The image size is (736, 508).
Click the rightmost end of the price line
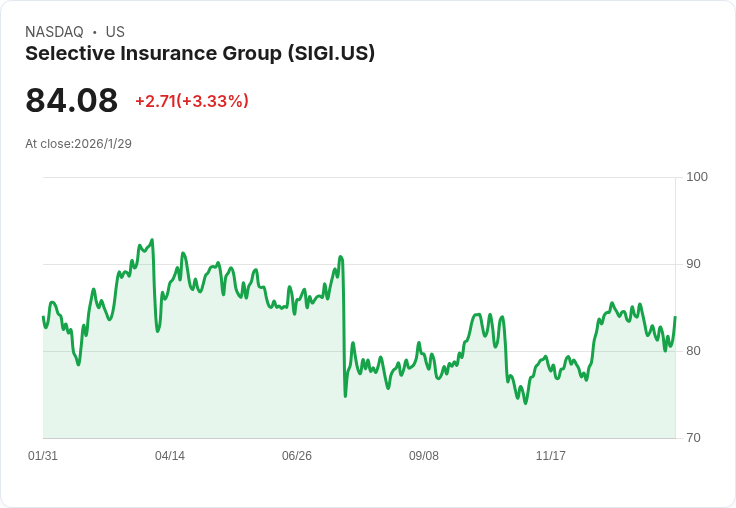675,317
